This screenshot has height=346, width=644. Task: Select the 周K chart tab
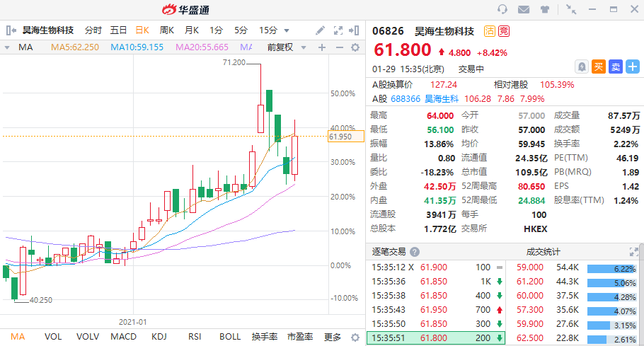point(167,30)
